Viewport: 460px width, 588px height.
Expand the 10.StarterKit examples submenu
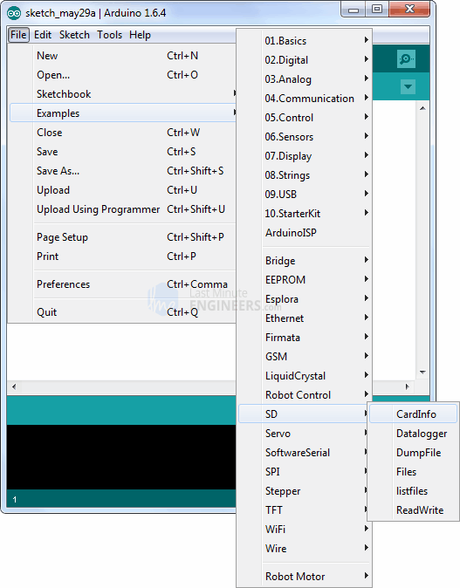pos(305,213)
